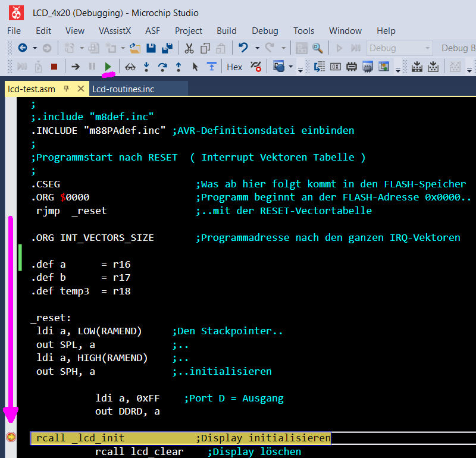Viewport: 476px width, 458px height.
Task: Open the Edit menu
Action: (x=43, y=31)
